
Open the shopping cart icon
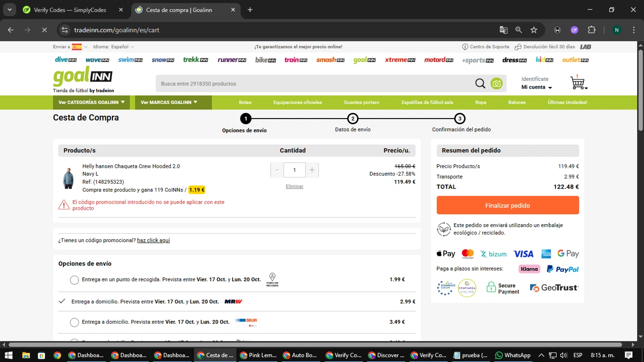578,82
